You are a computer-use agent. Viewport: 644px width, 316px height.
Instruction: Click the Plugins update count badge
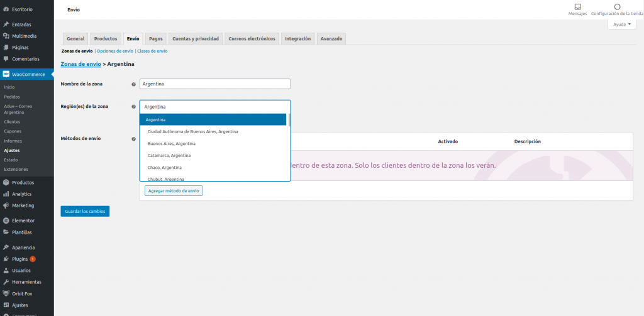[x=33, y=259]
